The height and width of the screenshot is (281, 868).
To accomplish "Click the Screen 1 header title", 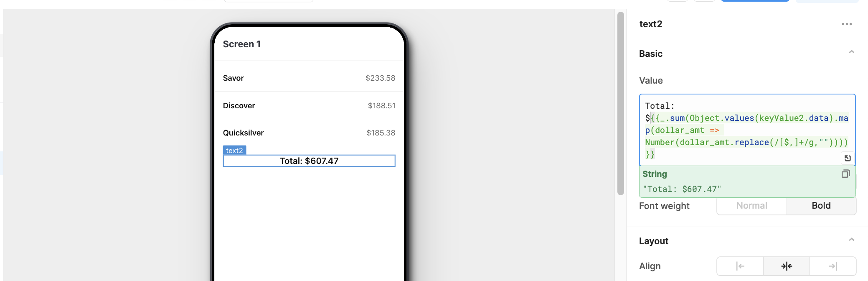I will tap(242, 44).
